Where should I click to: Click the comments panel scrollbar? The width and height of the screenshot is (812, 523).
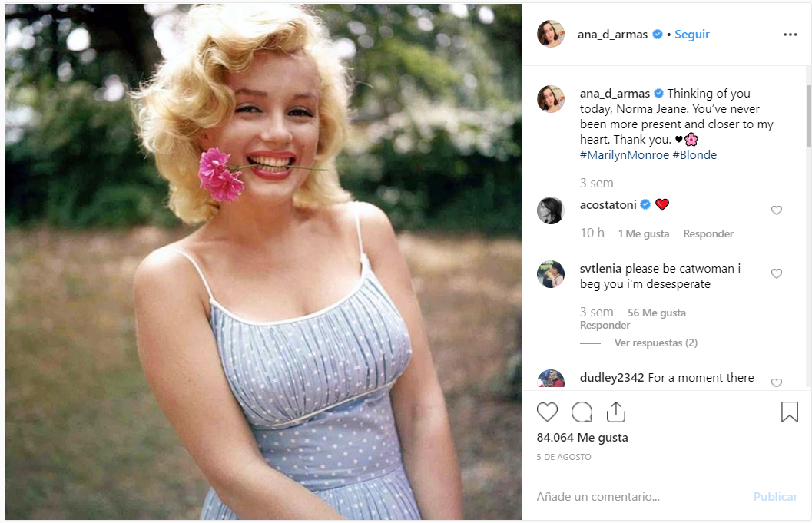pyautogui.click(x=807, y=108)
